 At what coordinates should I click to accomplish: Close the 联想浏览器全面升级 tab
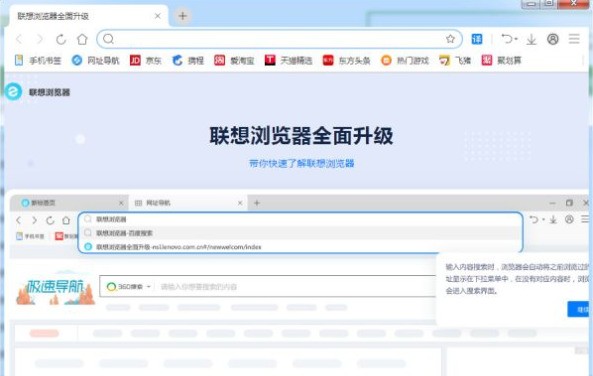(x=158, y=16)
